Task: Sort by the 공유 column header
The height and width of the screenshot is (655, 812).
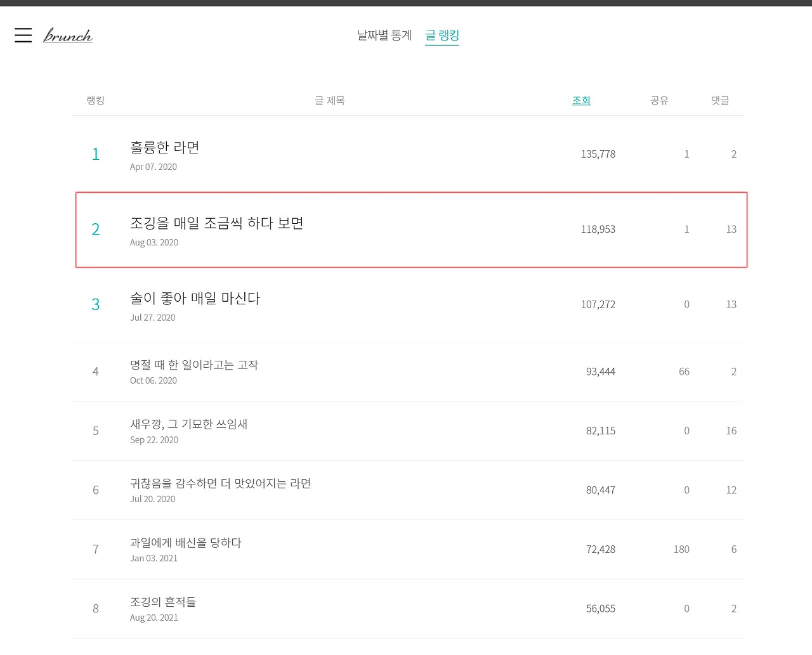Action: pos(659,100)
